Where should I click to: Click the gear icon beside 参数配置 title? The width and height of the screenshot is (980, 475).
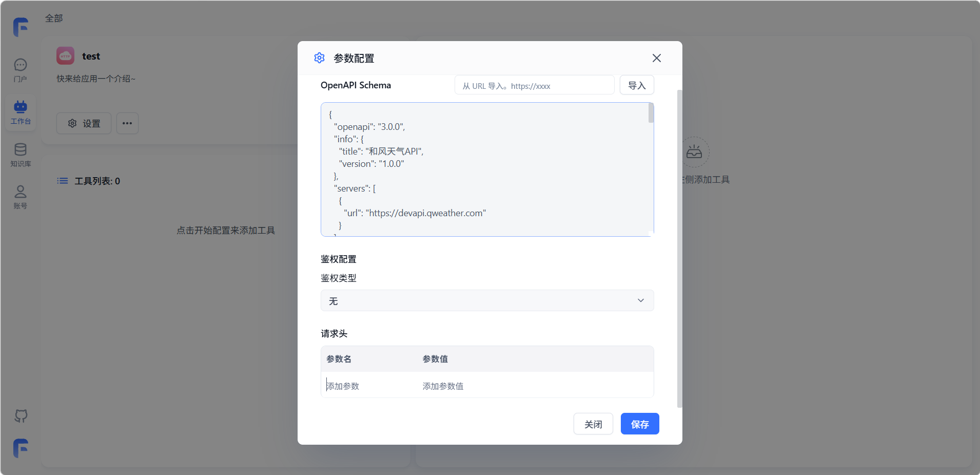[319, 58]
